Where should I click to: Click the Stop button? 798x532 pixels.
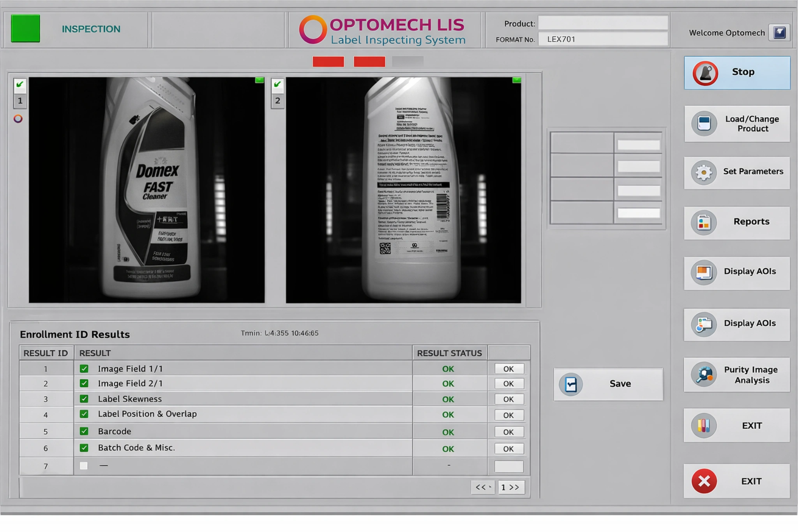click(737, 73)
